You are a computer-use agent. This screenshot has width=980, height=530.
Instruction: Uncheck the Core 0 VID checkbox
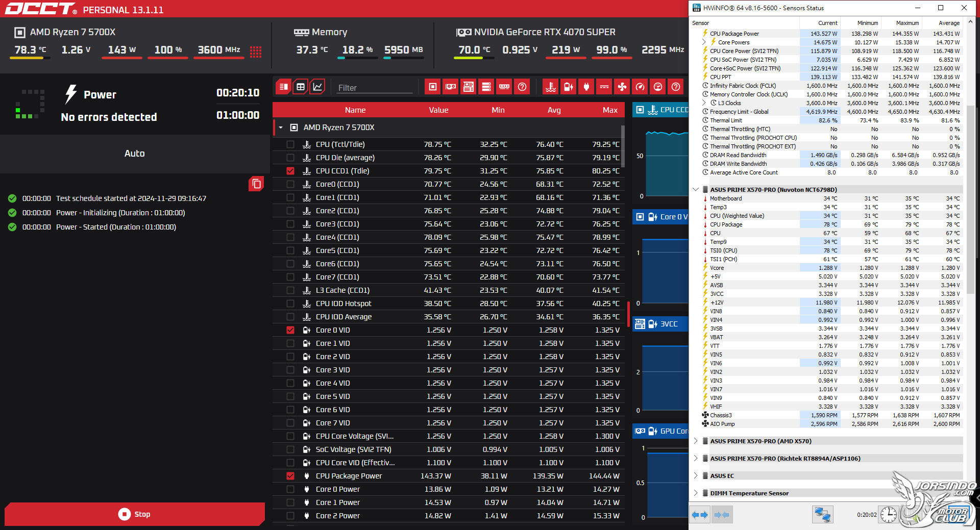pos(290,330)
